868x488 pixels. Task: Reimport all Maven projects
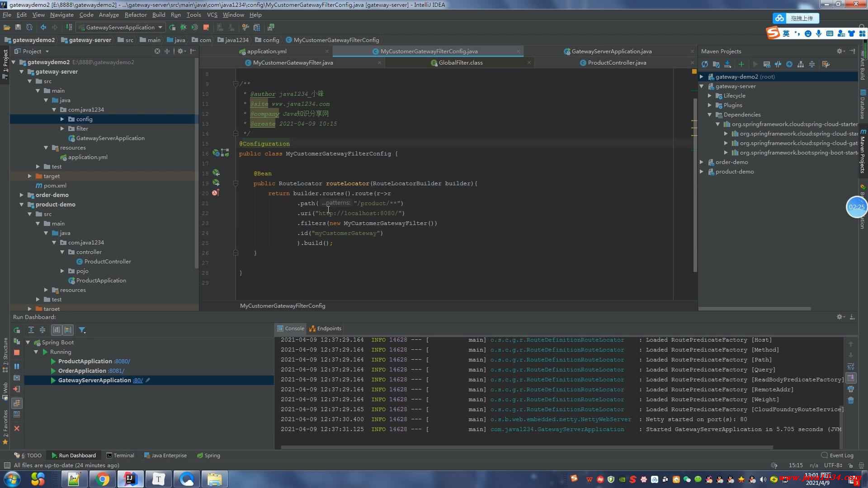704,64
